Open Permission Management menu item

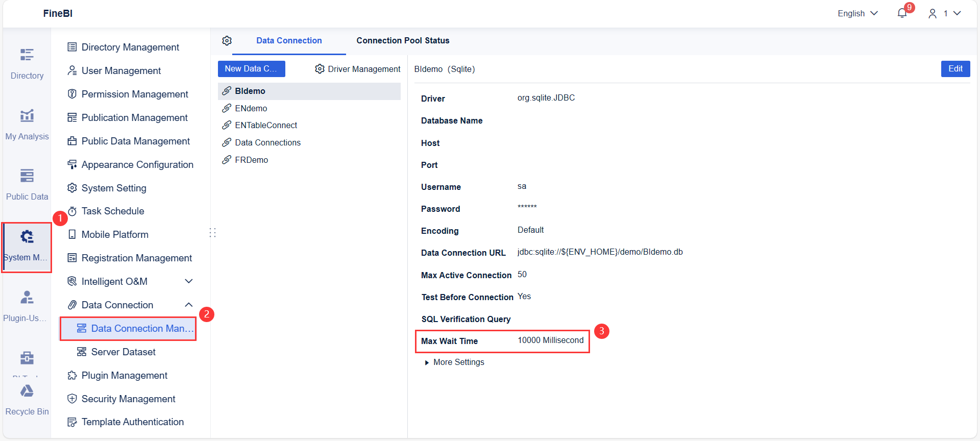pyautogui.click(x=135, y=94)
